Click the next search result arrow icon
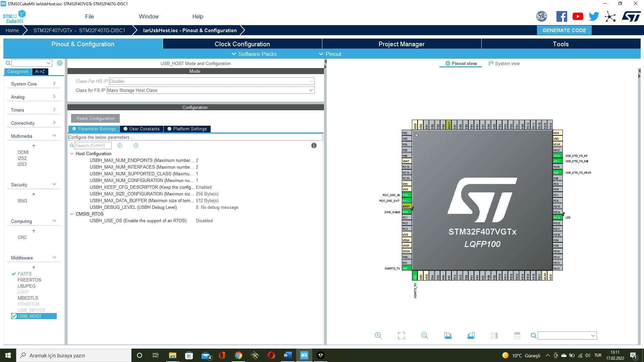Viewport: 644px width, 362px height. click(x=136, y=145)
